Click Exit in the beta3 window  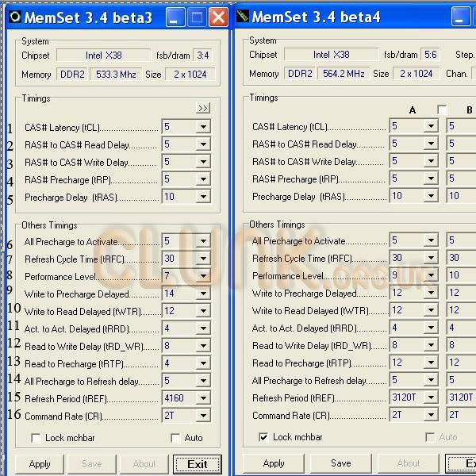[x=197, y=464]
